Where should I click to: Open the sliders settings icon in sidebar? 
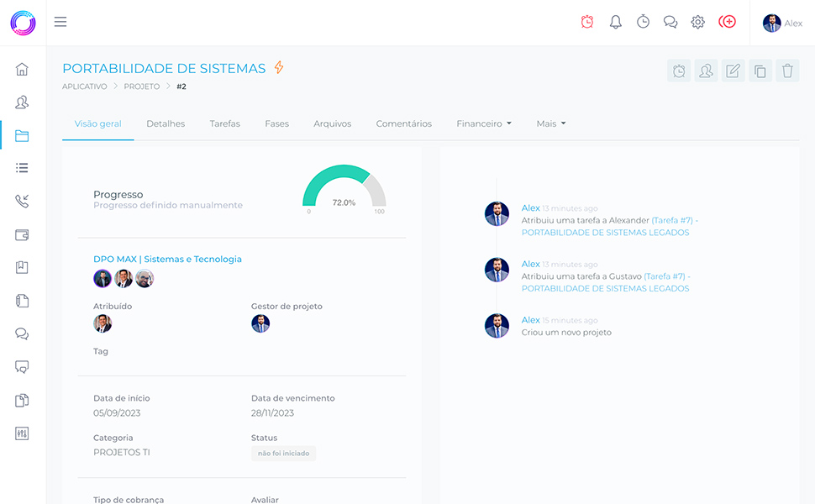tap(22, 433)
